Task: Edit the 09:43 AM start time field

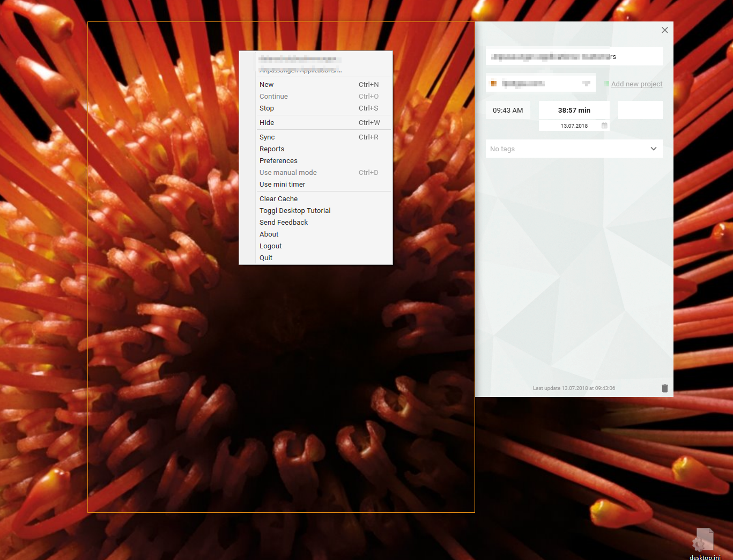Action: coord(508,110)
